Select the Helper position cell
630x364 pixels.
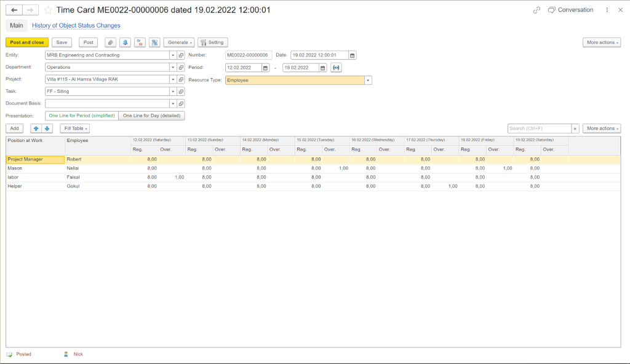(x=35, y=186)
